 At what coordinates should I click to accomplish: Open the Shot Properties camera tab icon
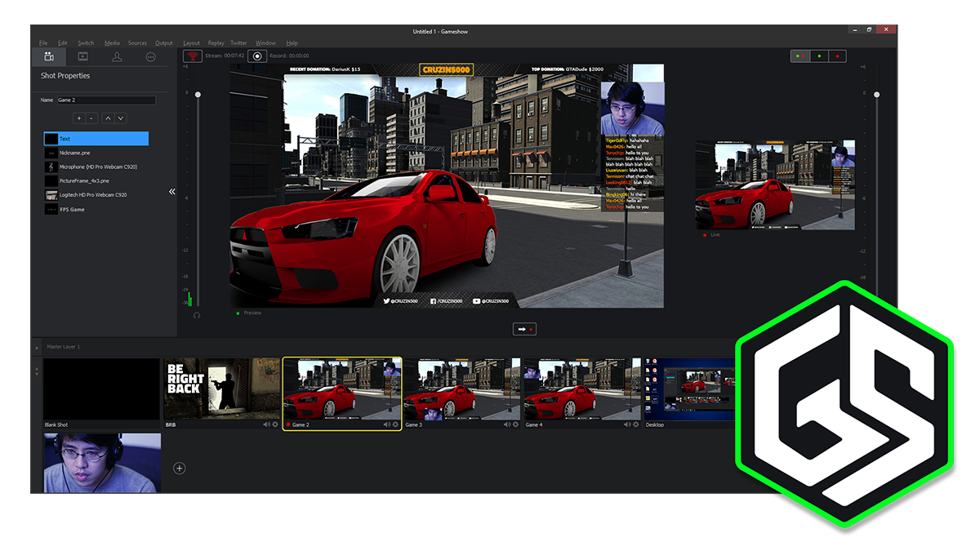tap(49, 57)
